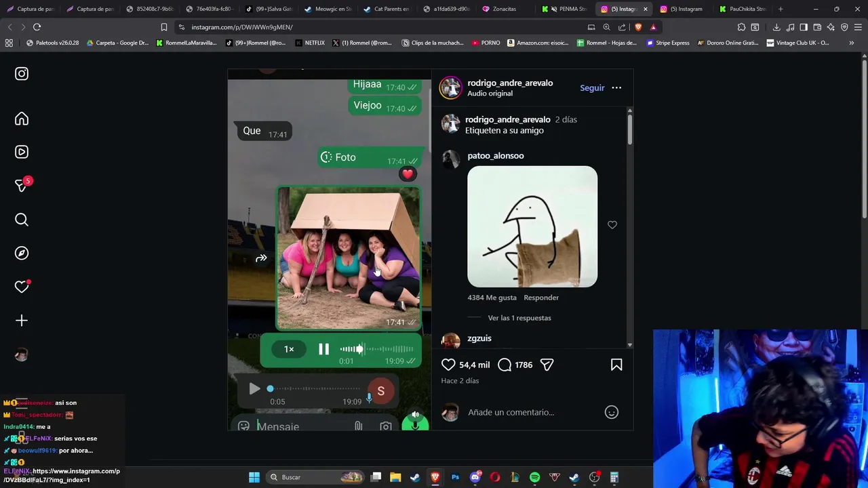Click the Añade un comentario field
The height and width of the screenshot is (488, 868).
tap(532, 412)
